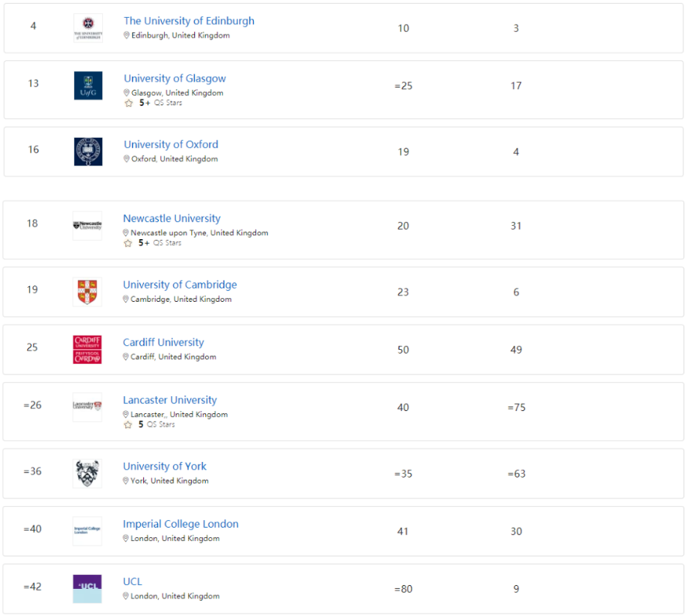Screen dimensions: 685x616
Task: Click the QS Stars star icon for Glasgow
Action: [128, 103]
